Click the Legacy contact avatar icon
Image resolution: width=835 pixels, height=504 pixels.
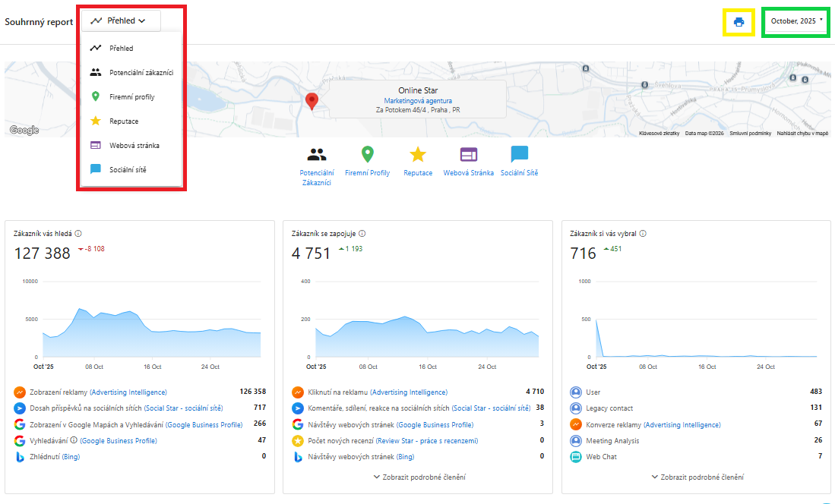(x=576, y=408)
